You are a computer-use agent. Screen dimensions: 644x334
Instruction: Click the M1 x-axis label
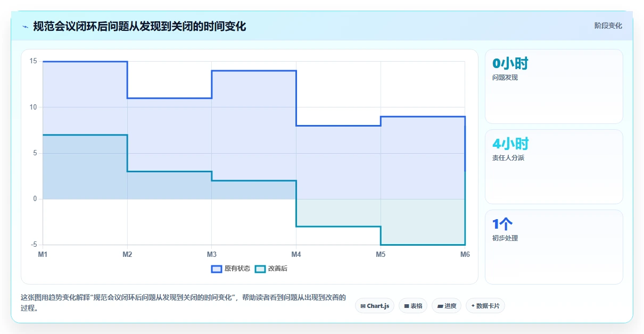point(43,255)
